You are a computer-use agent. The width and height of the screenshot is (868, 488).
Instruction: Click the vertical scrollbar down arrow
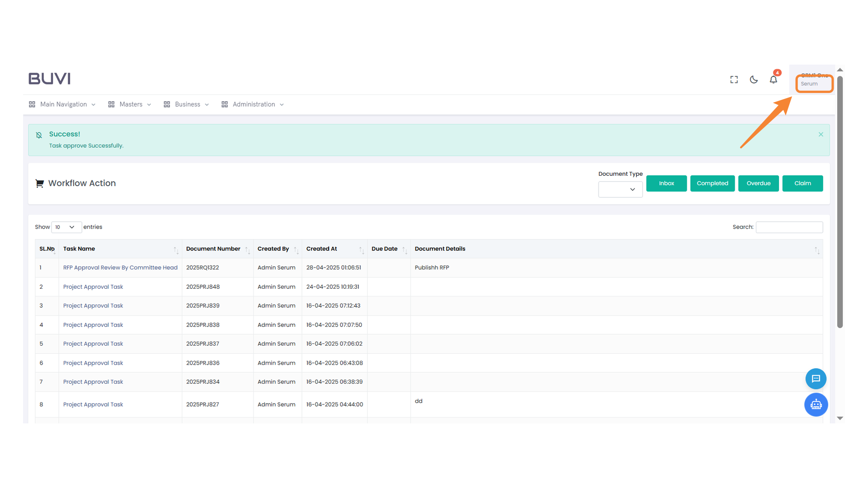pos(840,418)
